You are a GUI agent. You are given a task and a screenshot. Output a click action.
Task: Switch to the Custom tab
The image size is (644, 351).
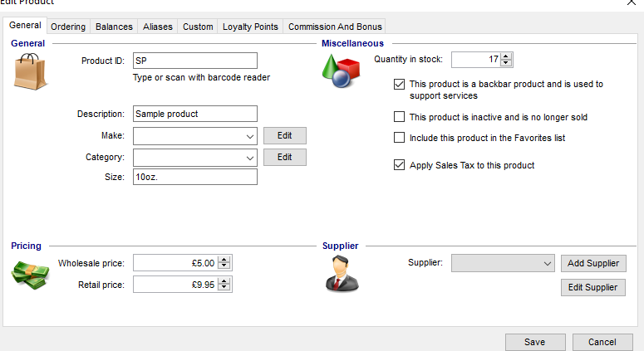(198, 27)
